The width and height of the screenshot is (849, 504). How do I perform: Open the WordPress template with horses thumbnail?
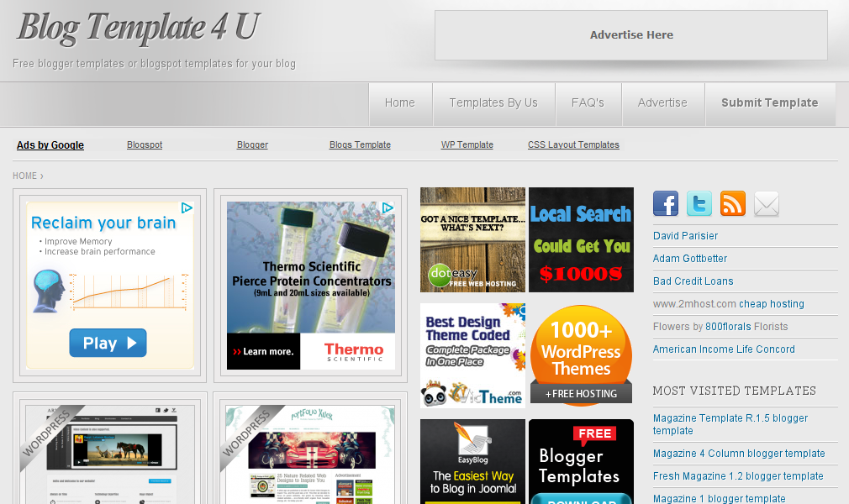110,454
